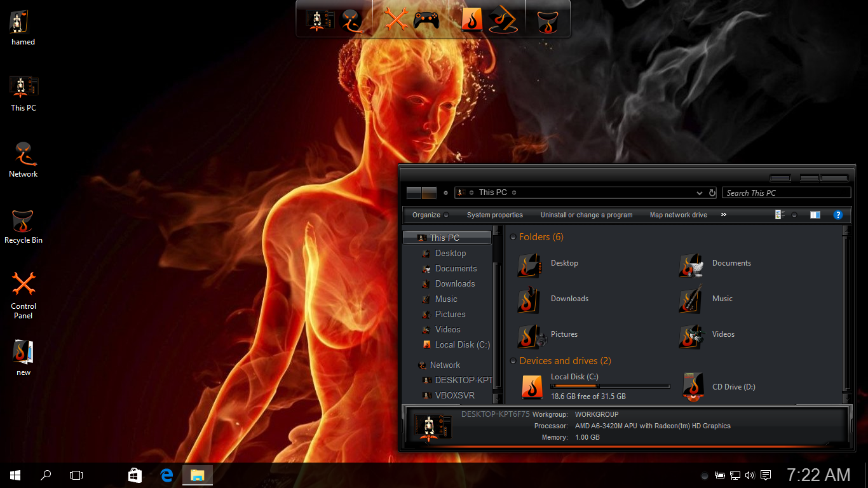Select Local Disk (C:) in navigation pane
868x488 pixels.
tap(461, 345)
